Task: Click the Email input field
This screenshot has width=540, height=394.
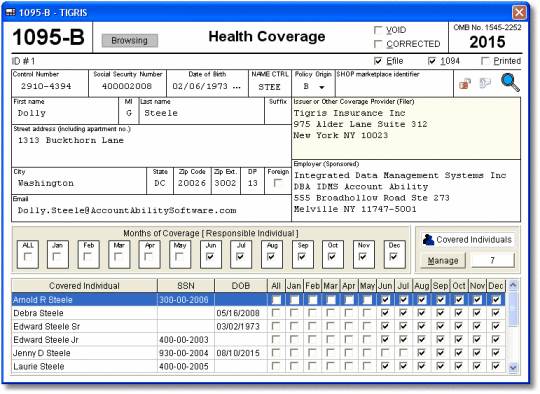Action: [x=152, y=210]
